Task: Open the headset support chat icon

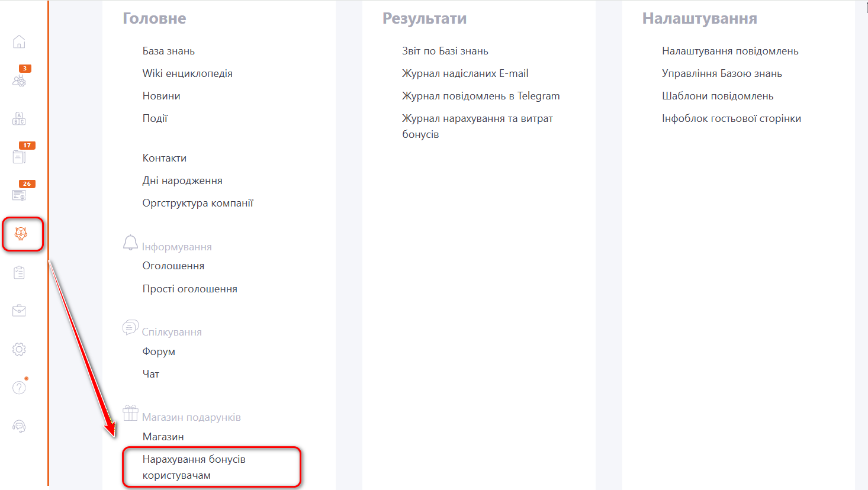Action: (19, 426)
